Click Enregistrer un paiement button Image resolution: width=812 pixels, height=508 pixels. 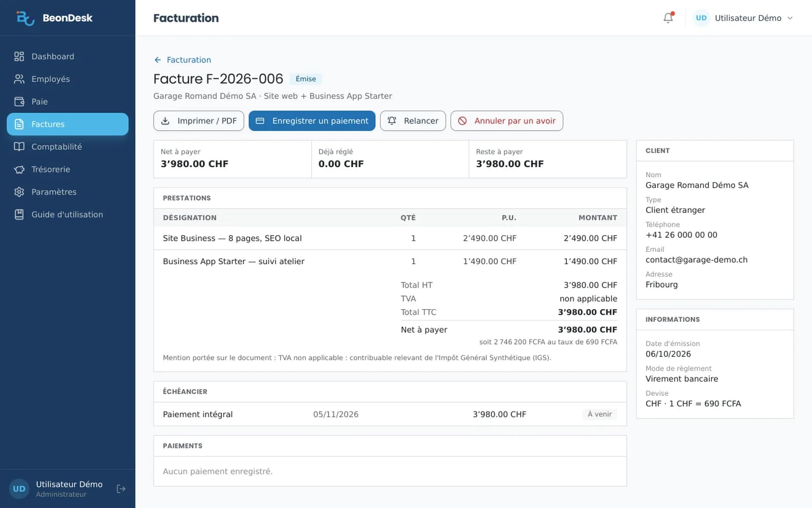click(x=312, y=121)
